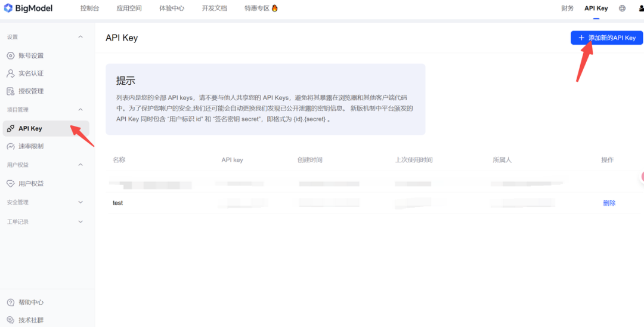The image size is (644, 327).
Task: Expand the 工单记录 sidebar section
Action: pos(80,222)
